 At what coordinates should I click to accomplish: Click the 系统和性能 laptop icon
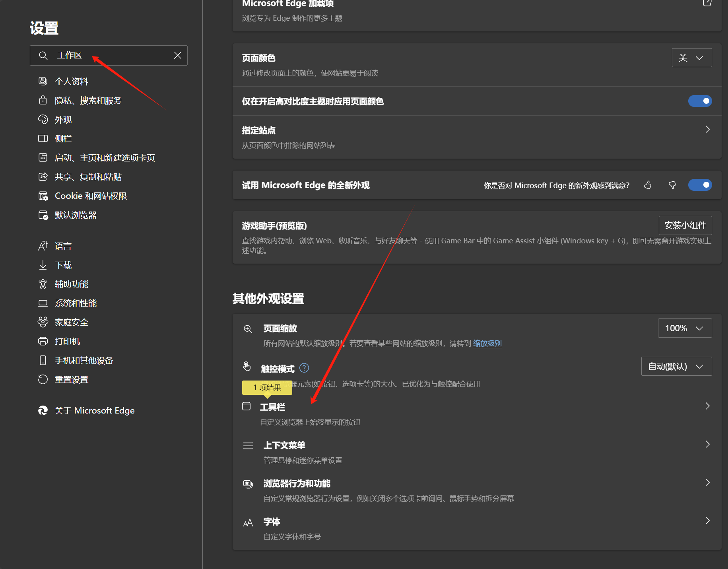tap(43, 303)
